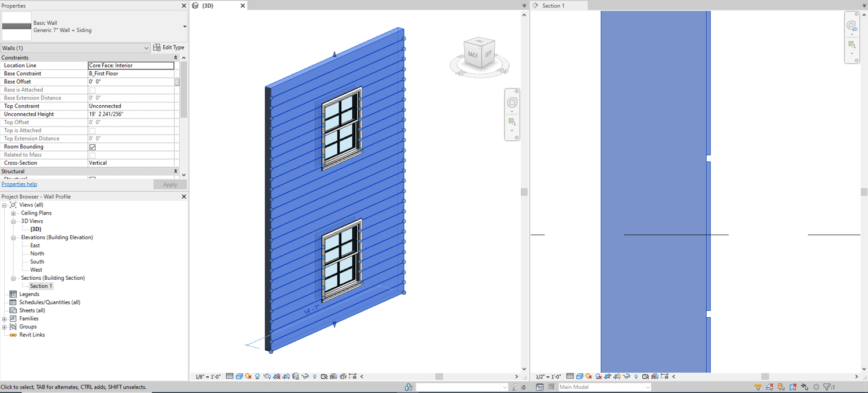Image resolution: width=868 pixels, height=393 pixels.
Task: Click the Apply button in Properties
Action: point(170,184)
